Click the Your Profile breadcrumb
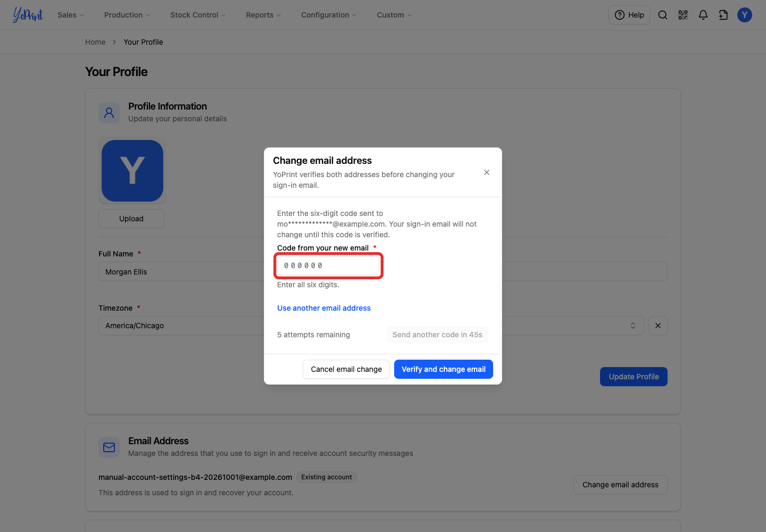This screenshot has width=766, height=532. tap(143, 42)
